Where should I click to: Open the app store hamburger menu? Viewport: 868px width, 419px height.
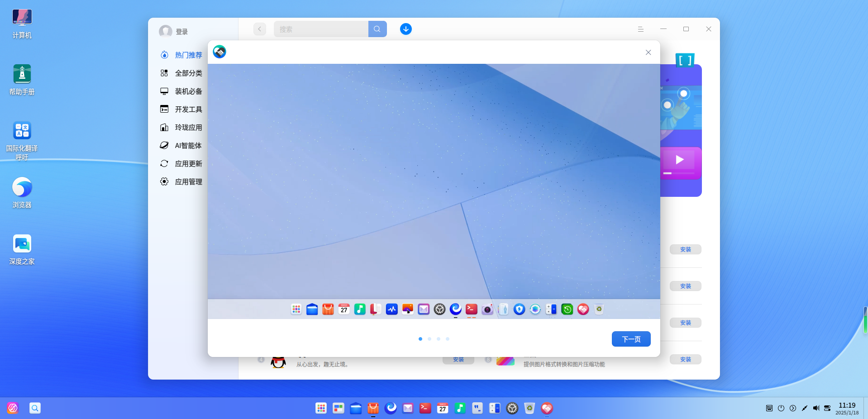[641, 29]
